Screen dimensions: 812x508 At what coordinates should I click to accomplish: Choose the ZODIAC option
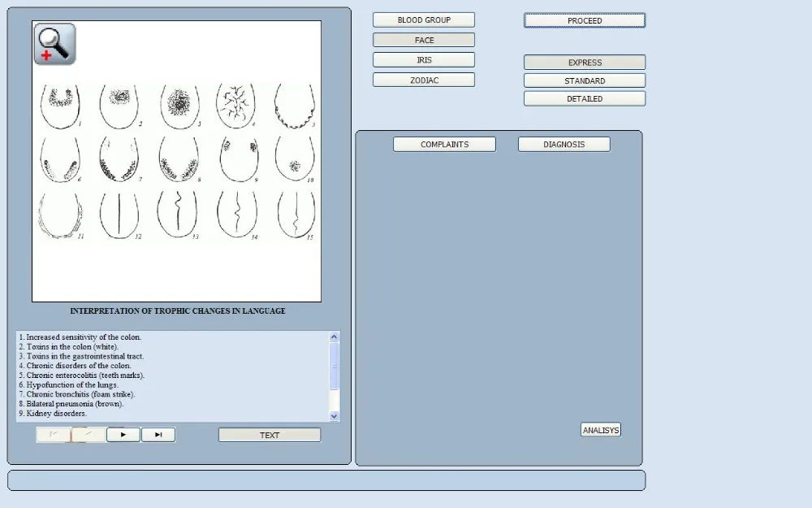[424, 80]
